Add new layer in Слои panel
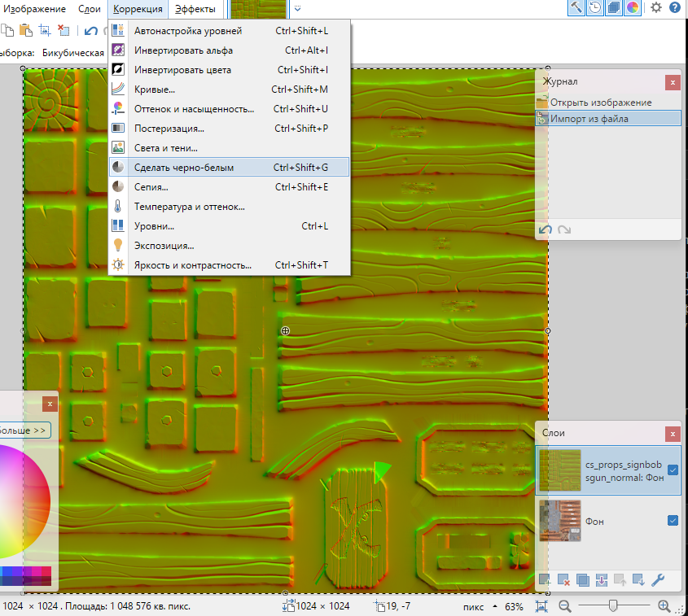This screenshot has height=616, width=688. point(545,579)
